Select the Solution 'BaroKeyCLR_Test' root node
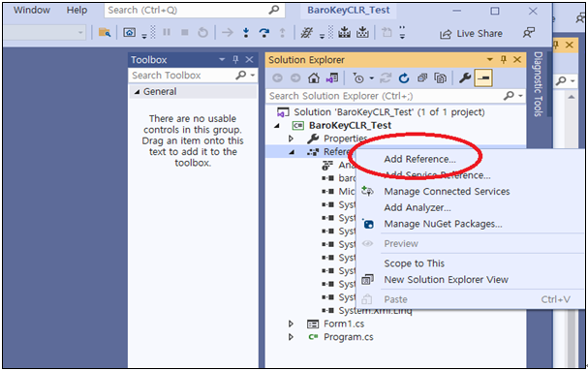The width and height of the screenshot is (588, 371). tap(388, 112)
